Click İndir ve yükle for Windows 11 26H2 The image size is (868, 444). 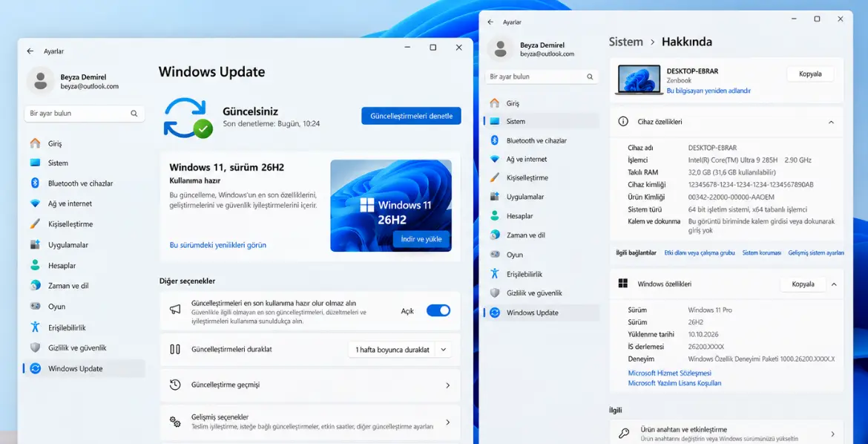click(x=421, y=239)
